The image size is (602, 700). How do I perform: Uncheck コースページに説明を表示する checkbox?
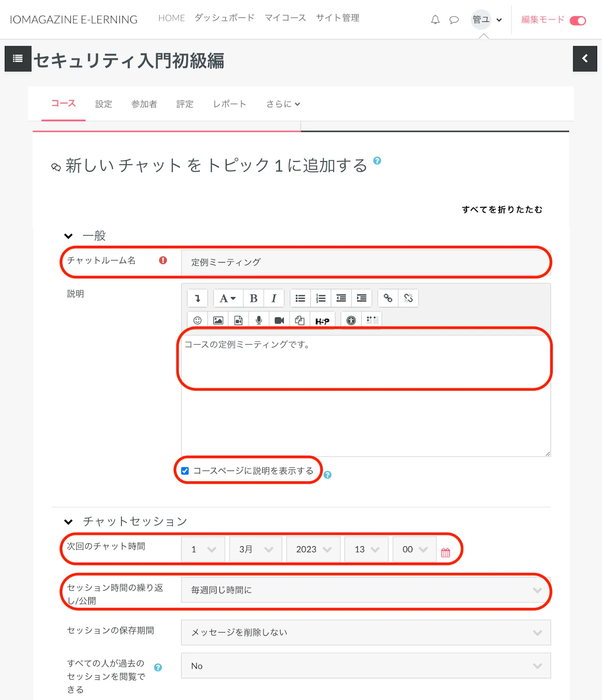pyautogui.click(x=185, y=471)
